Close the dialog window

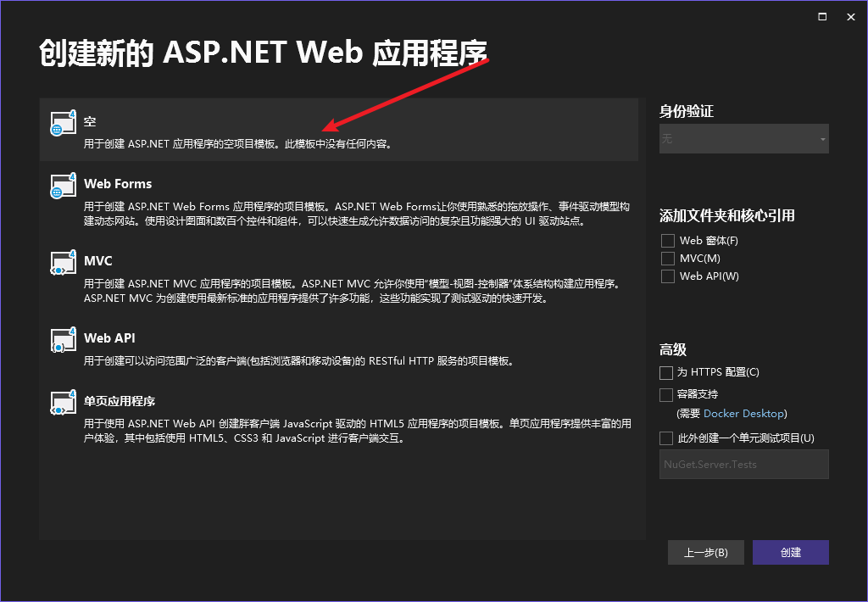851,17
